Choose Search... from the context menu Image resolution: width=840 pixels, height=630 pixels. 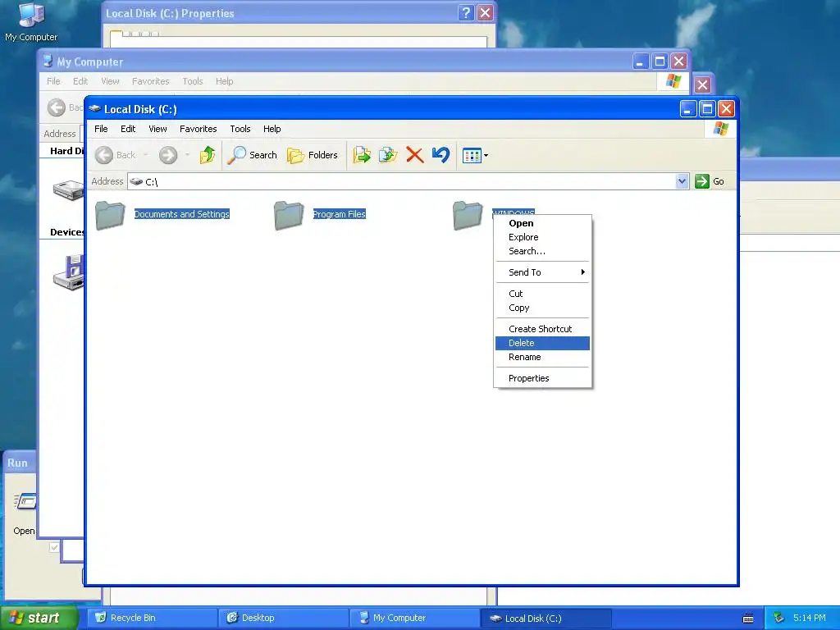point(542,251)
